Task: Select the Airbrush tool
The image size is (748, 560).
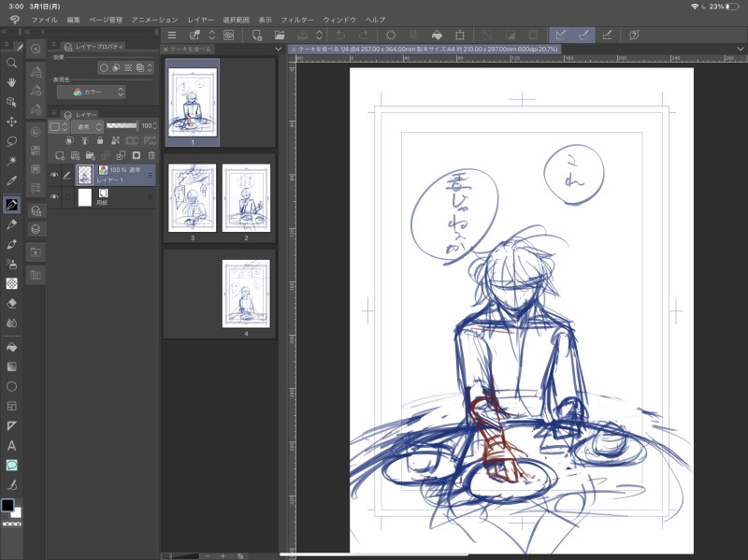Action: click(11, 264)
